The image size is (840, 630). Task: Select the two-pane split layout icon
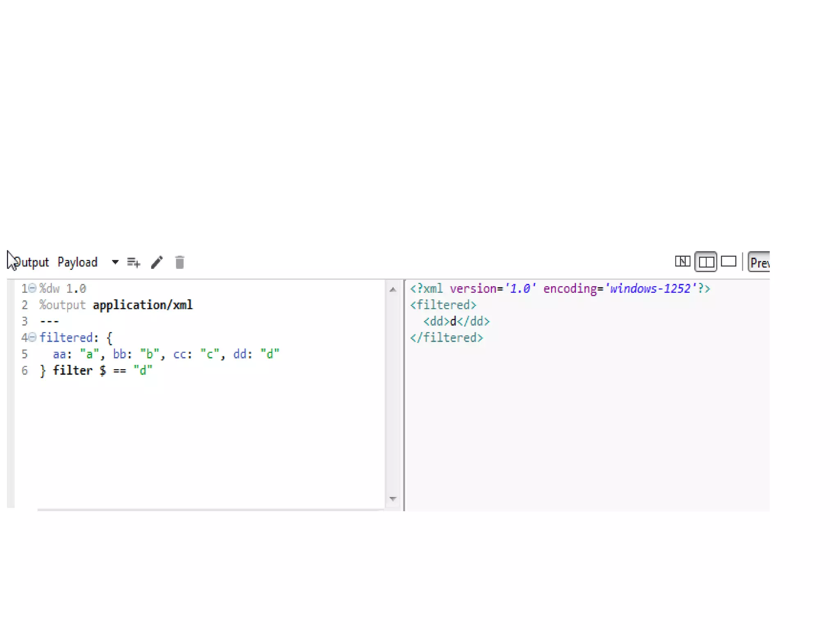tap(705, 262)
